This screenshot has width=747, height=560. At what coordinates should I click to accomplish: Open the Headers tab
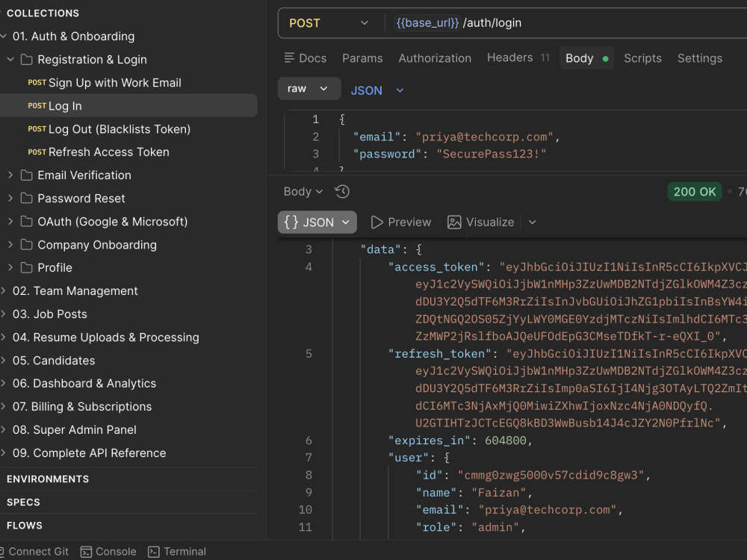tap(518, 57)
